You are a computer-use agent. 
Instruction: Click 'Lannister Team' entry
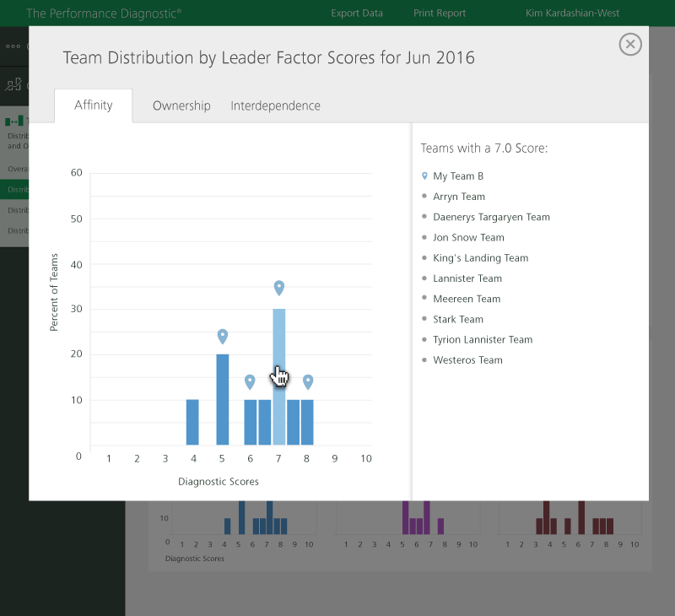(x=467, y=278)
